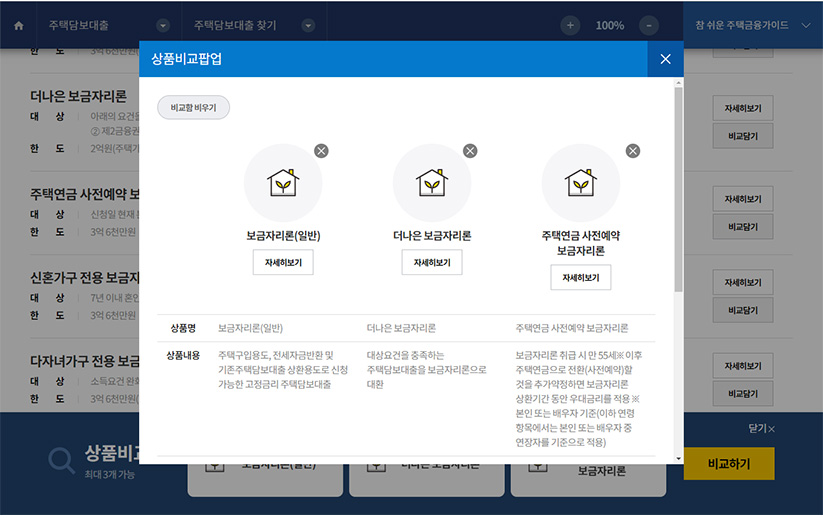Click 상품명 row header

click(183, 329)
